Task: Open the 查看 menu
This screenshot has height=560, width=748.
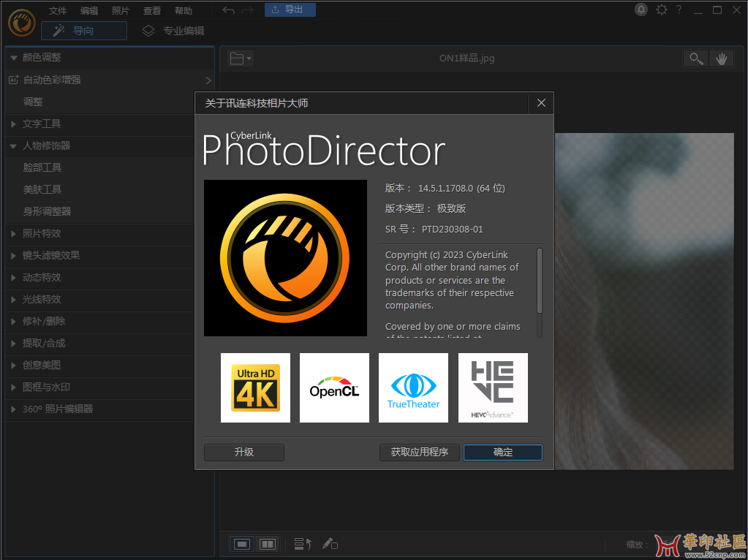Action: click(152, 10)
